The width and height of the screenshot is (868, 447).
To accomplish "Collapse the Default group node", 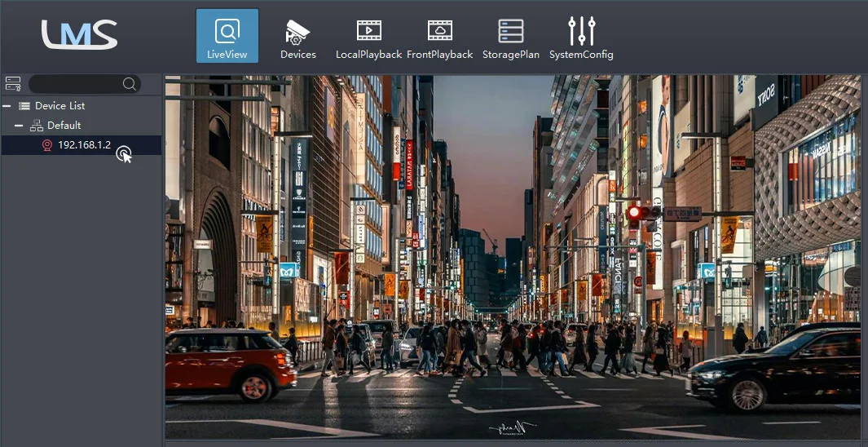I will [x=19, y=126].
